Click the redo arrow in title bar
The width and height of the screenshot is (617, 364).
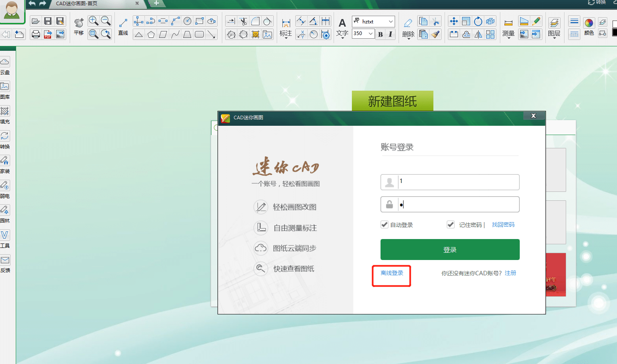[43, 4]
